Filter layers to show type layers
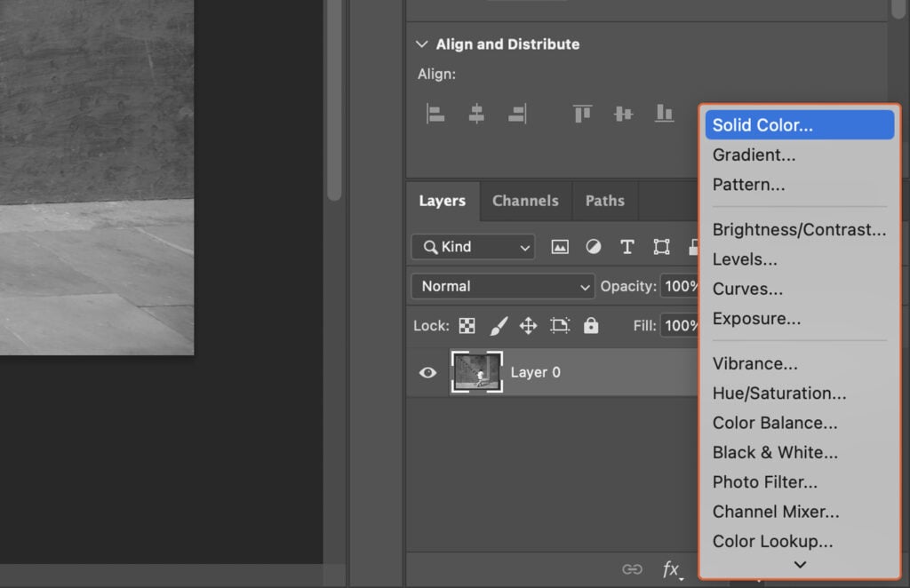Image resolution: width=910 pixels, height=588 pixels. coord(627,246)
